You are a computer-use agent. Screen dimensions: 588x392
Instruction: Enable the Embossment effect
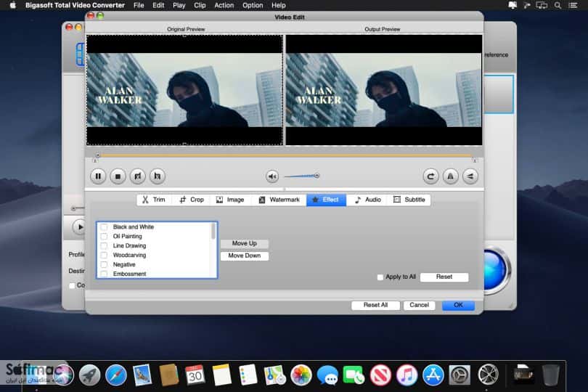[x=105, y=274]
